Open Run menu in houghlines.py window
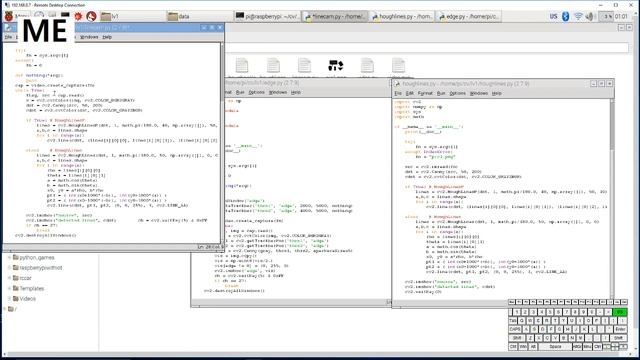This screenshot has width=640, height=360. (441, 93)
